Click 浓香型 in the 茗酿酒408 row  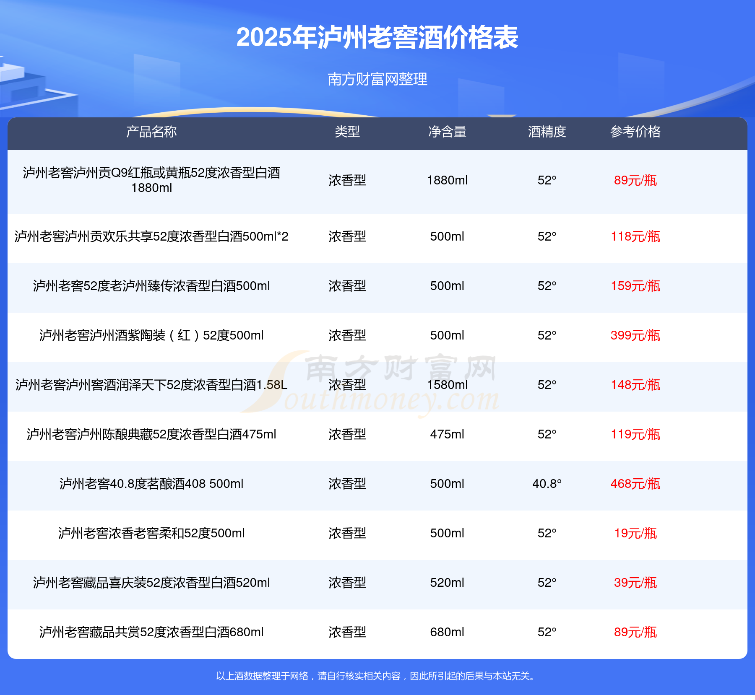pos(347,484)
